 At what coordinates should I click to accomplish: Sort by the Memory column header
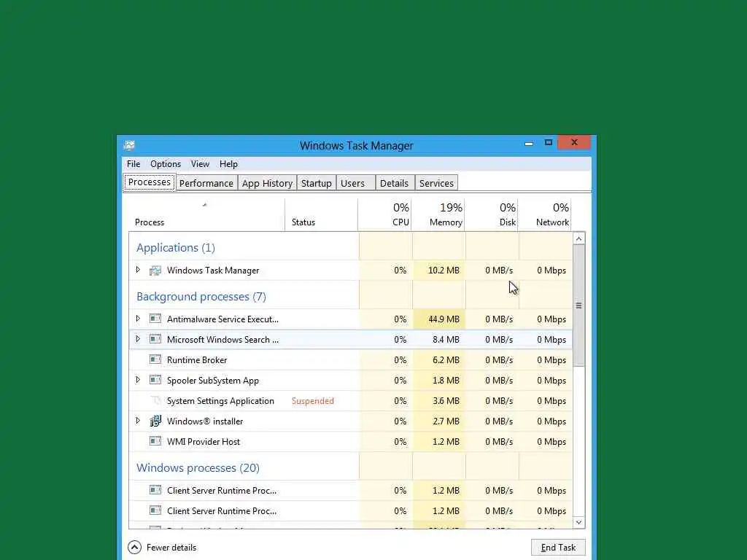tap(438, 215)
